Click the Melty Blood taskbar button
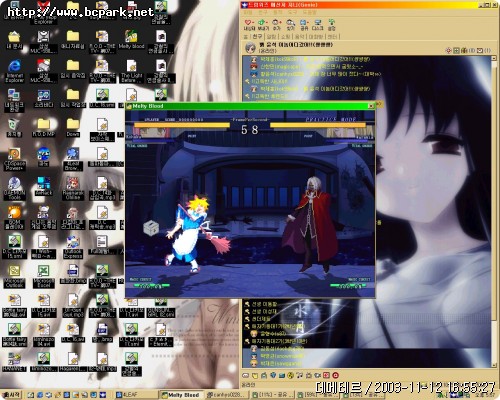 (181, 395)
